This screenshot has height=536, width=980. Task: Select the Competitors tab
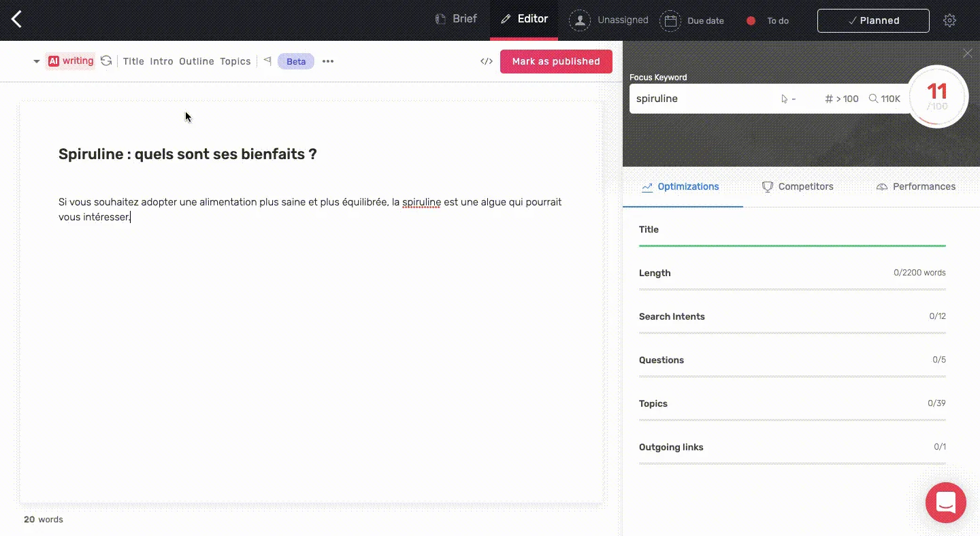[x=798, y=186]
